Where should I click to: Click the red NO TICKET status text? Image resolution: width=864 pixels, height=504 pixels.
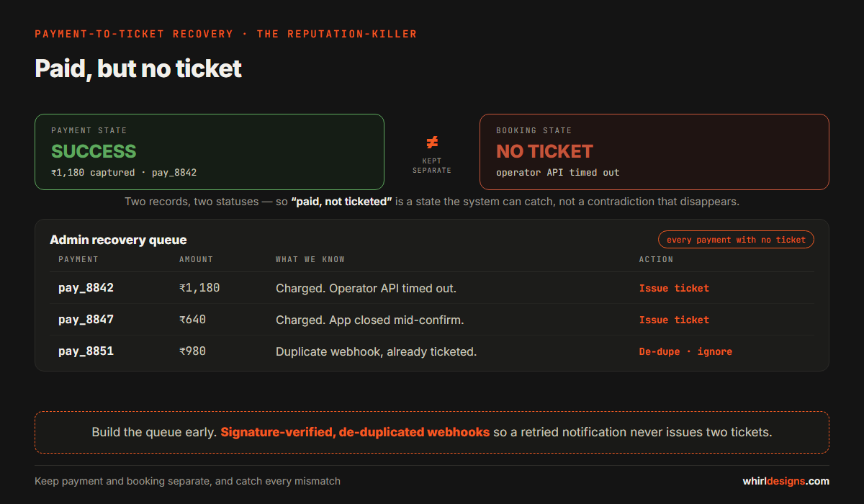(x=544, y=151)
